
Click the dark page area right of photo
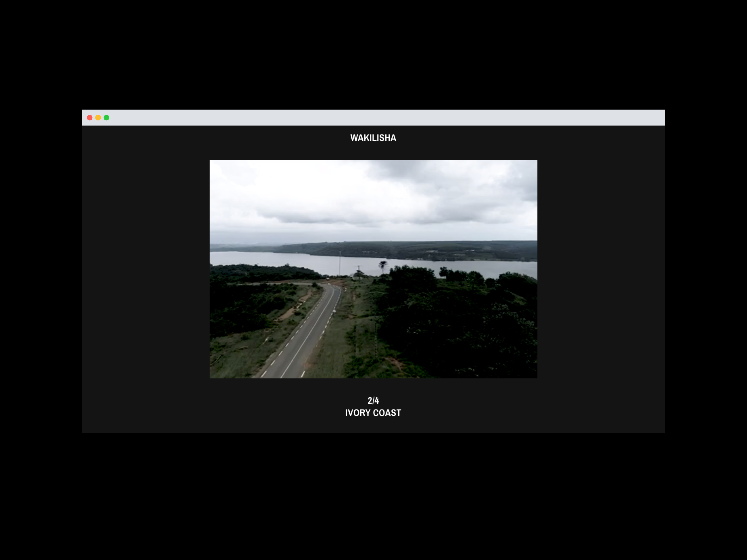pyautogui.click(x=601, y=270)
